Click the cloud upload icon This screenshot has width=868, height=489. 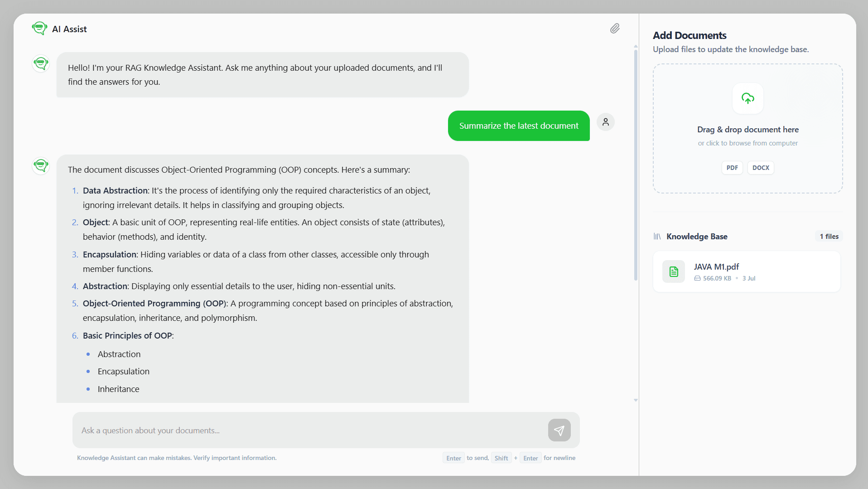coord(747,98)
